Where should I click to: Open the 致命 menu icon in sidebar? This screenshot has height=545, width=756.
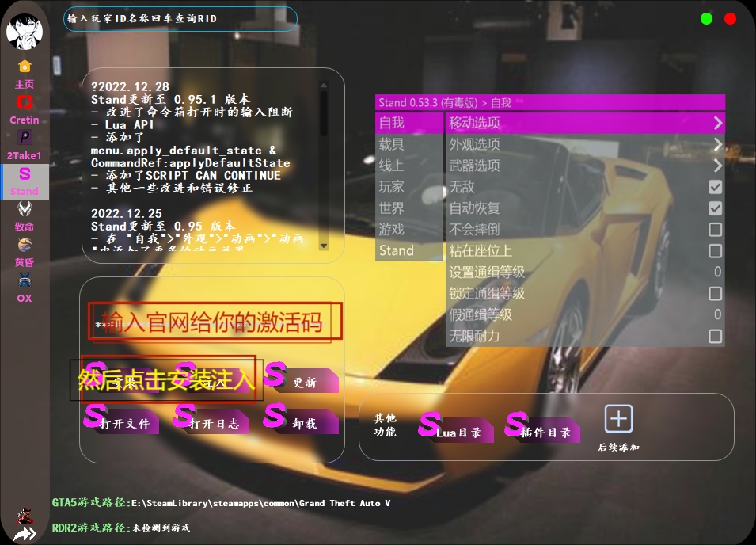[x=25, y=209]
